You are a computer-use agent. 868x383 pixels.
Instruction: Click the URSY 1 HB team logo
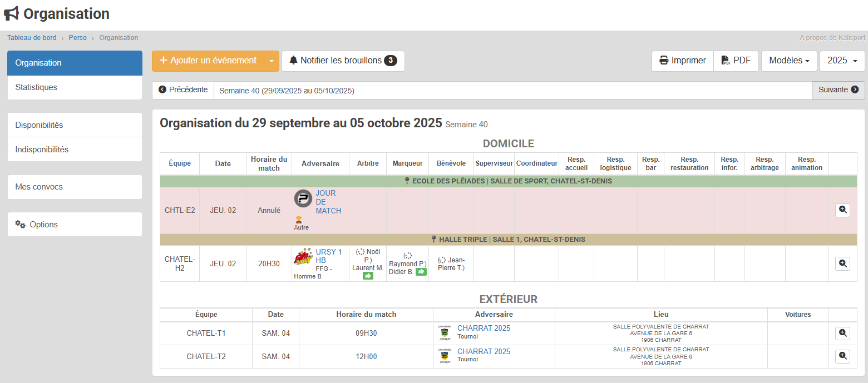pos(303,257)
